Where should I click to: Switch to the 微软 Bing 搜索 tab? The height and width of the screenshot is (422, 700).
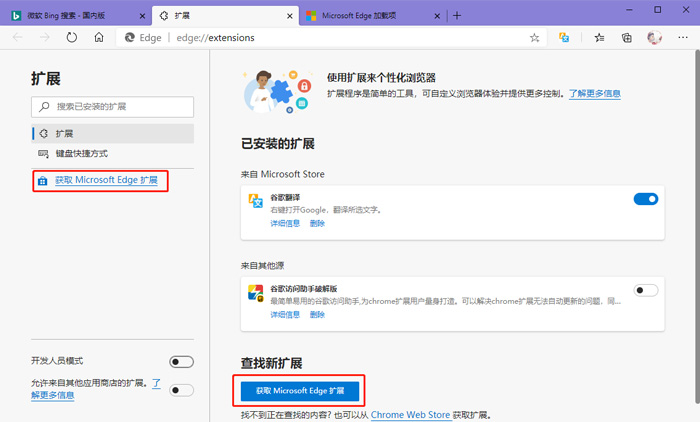(x=75, y=15)
